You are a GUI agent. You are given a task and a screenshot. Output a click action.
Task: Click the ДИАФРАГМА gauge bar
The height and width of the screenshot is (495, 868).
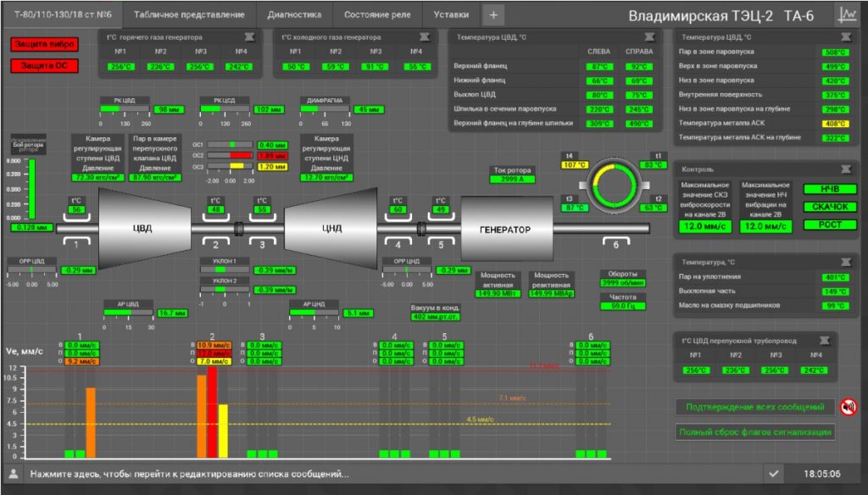[325, 109]
